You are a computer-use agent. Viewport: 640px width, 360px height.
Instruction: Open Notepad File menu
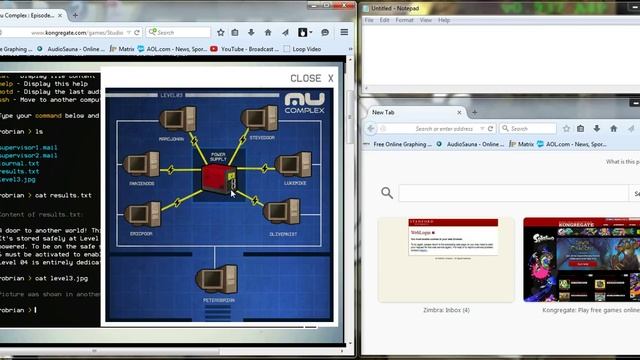coord(369,20)
